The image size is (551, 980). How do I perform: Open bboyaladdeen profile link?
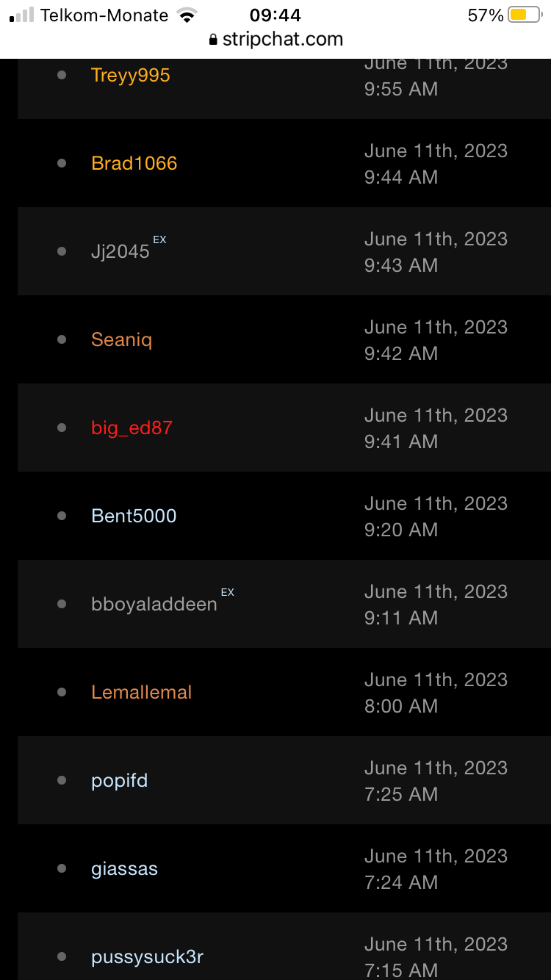[x=154, y=605]
